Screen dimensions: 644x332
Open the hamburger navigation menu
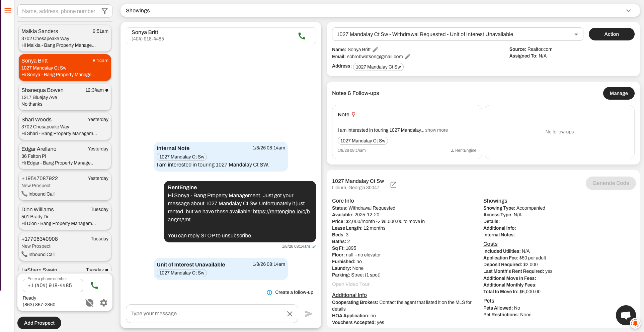click(x=8, y=10)
